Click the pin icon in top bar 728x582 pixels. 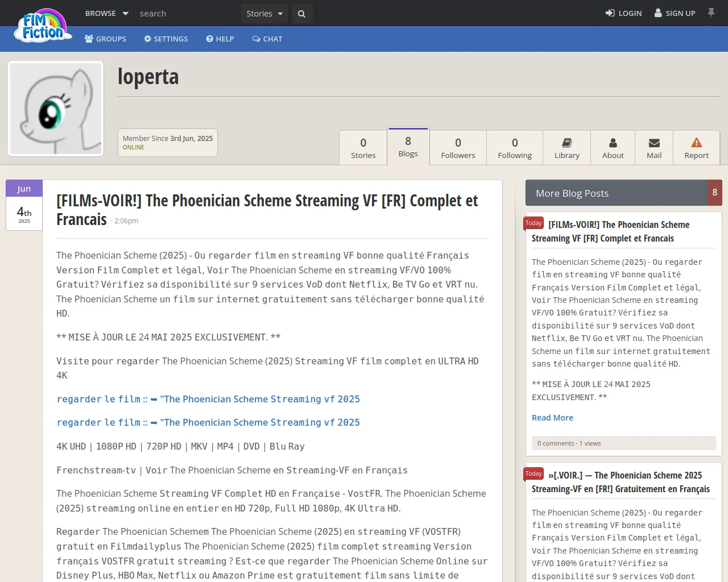coord(711,13)
